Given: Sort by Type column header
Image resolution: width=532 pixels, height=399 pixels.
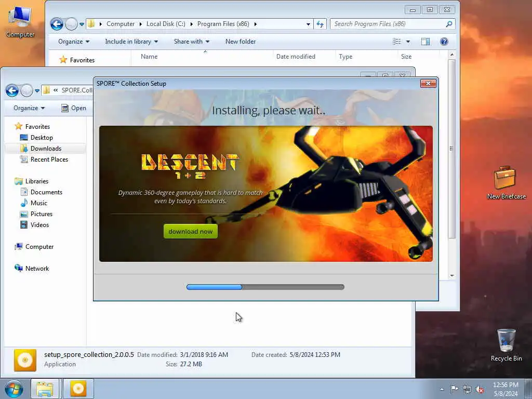Looking at the screenshot, I should 345,56.
